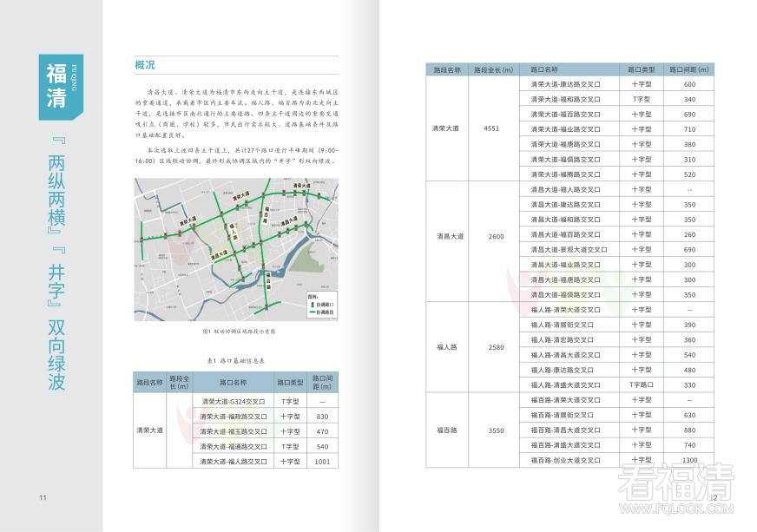The width and height of the screenshot is (757, 532).
Task: Open the route map figure
Action: pyautogui.click(x=236, y=250)
